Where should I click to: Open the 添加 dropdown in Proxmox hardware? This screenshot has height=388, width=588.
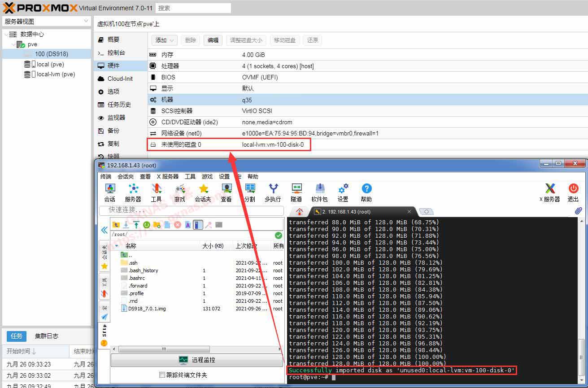(164, 40)
